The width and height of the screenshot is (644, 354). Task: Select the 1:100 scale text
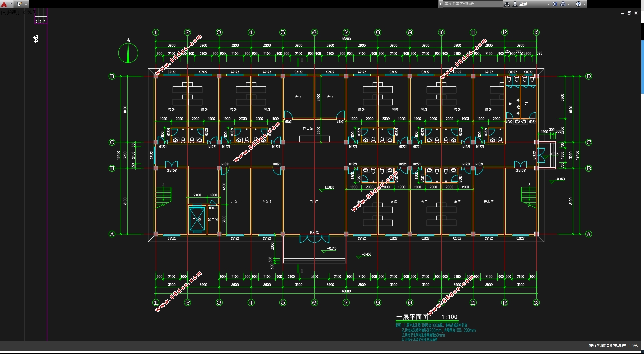[449, 317]
